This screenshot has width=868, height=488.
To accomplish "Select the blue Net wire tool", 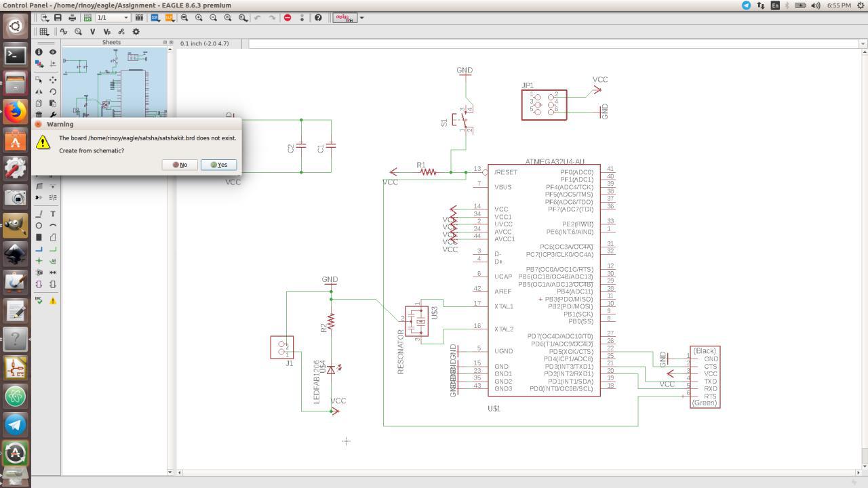I will [39, 249].
